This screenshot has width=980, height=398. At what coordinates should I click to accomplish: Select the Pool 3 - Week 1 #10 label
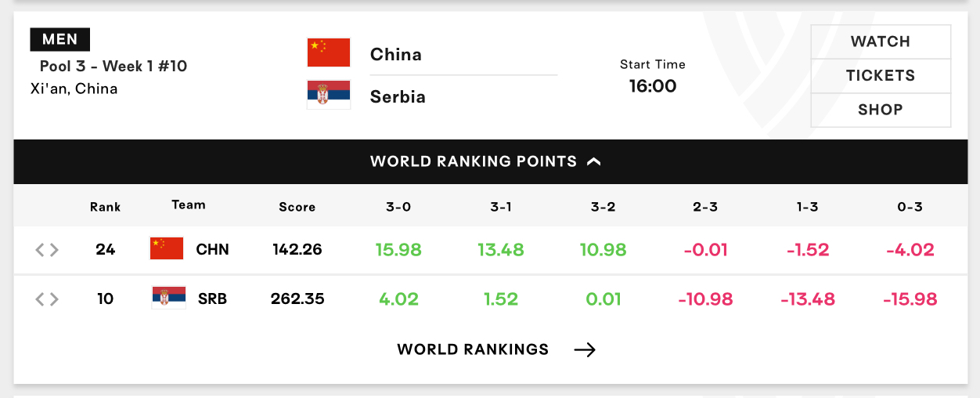coord(113,66)
